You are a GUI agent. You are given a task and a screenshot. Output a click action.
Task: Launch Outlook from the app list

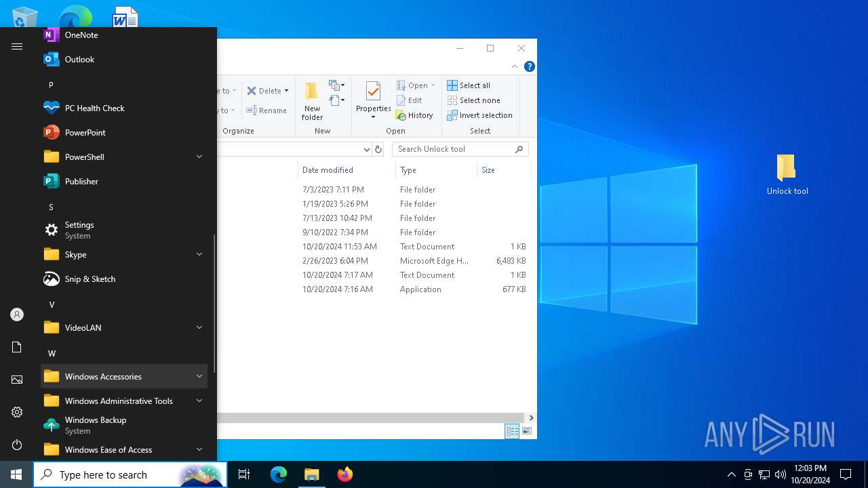pos(124,59)
